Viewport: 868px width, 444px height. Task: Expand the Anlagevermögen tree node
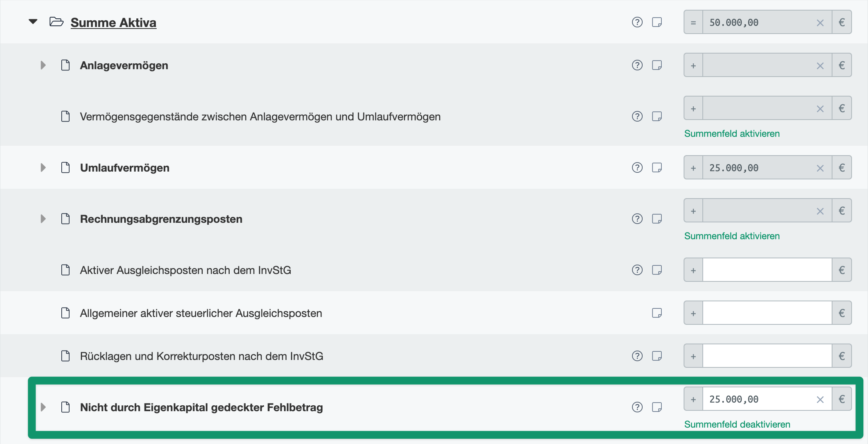pyautogui.click(x=43, y=65)
